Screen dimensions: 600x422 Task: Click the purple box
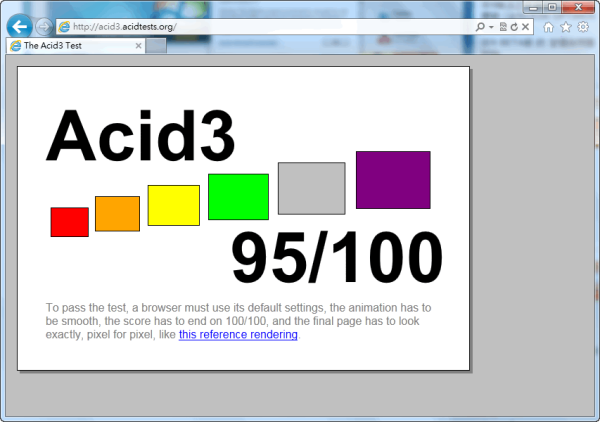click(393, 180)
